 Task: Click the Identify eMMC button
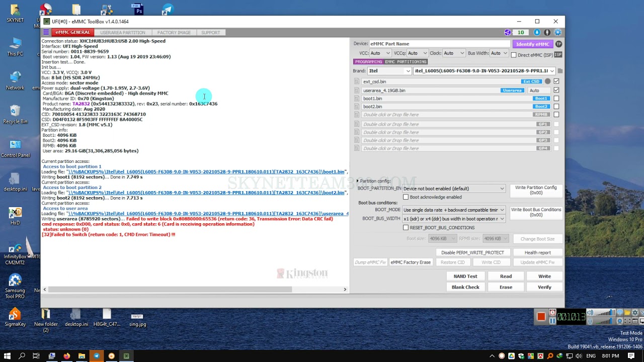click(532, 44)
